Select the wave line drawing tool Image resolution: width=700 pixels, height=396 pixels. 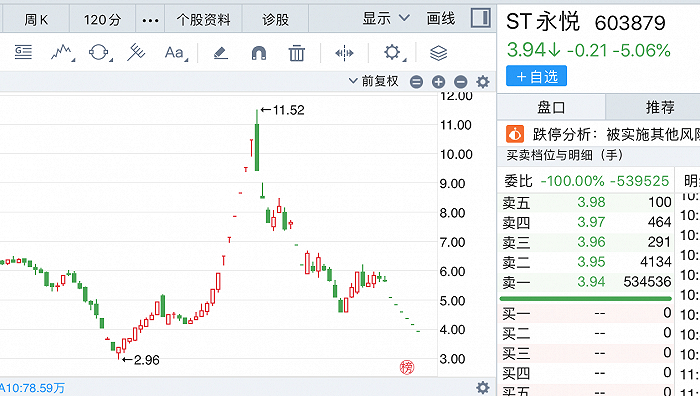[62, 53]
